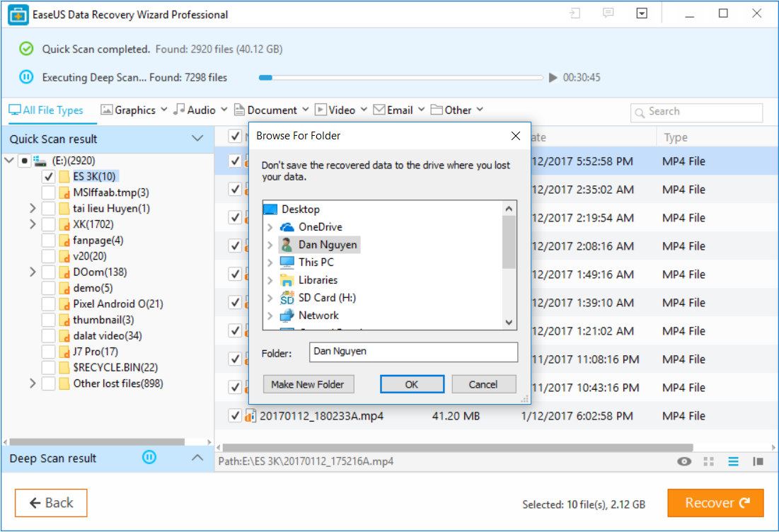Check the tai lieu Huyen(1) checkbox
779x532 pixels.
48,208
